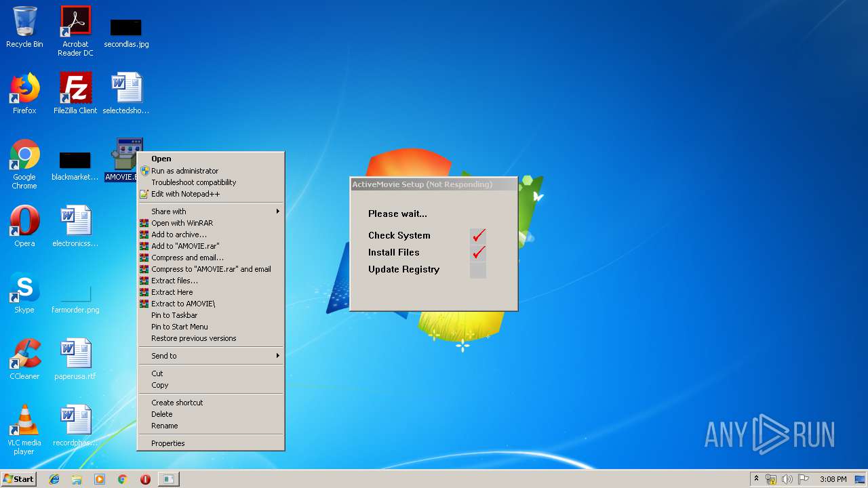Open the Recycle Bin desktop icon
Screen dimensions: 868x488
click(24, 27)
